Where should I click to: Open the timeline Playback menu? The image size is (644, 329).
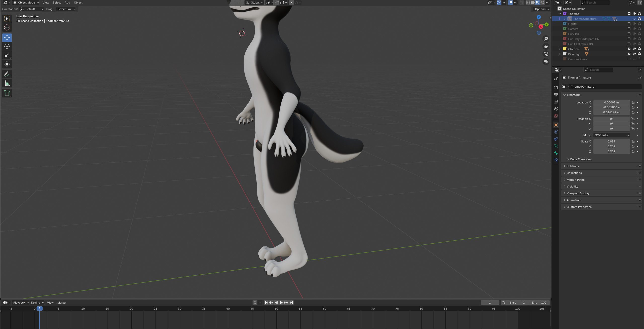point(21,303)
